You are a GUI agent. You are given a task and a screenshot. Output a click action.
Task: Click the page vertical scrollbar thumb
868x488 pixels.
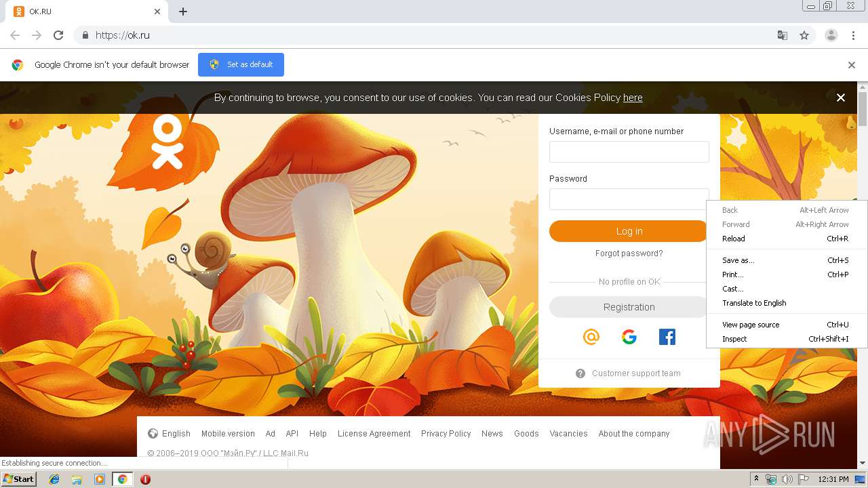point(863,108)
